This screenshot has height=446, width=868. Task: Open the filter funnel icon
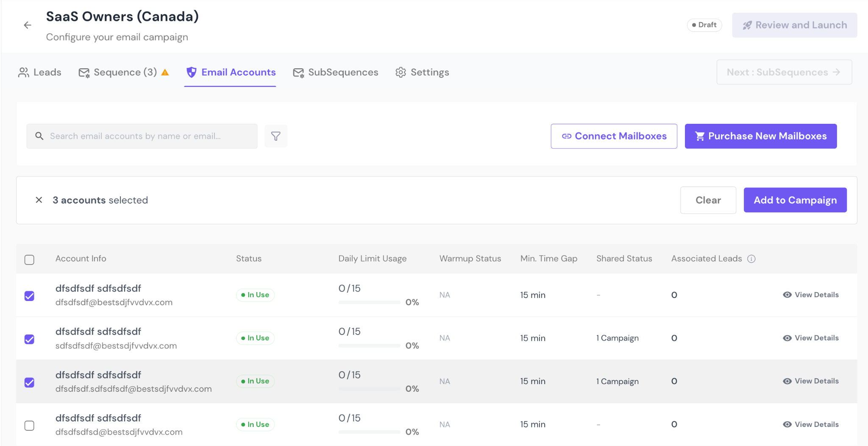tap(275, 136)
